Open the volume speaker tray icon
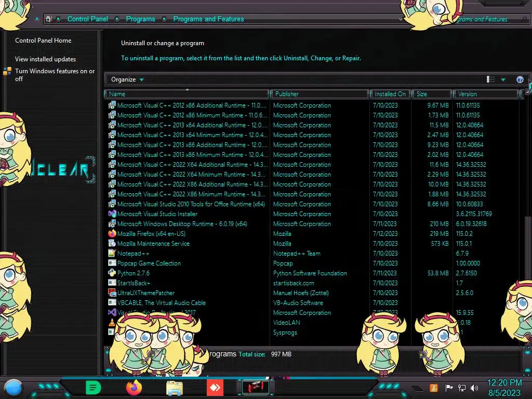Image resolution: width=532 pixels, height=399 pixels. [474, 388]
